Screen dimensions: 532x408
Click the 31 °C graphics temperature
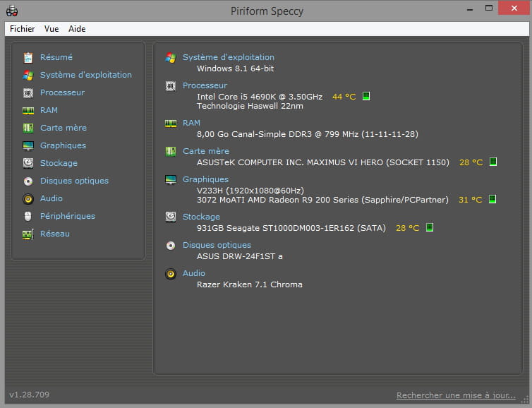(470, 200)
